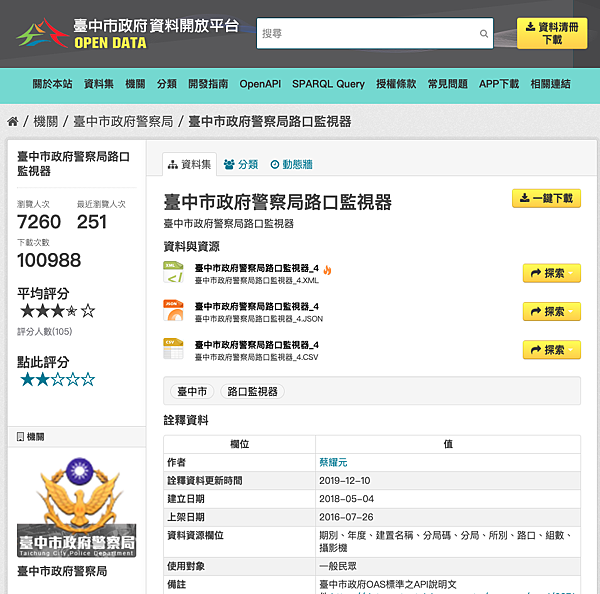Rate one star under 點此評分

28,379
